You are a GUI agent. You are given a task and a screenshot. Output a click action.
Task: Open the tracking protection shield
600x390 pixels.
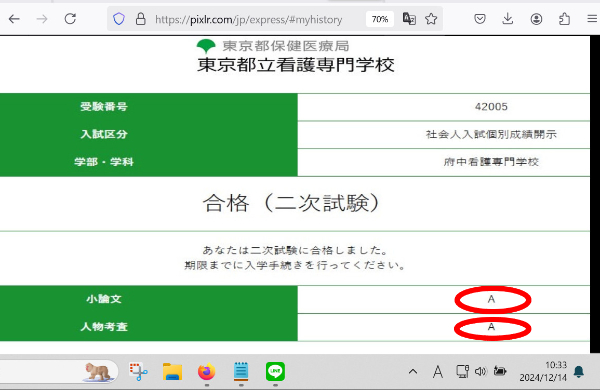119,19
